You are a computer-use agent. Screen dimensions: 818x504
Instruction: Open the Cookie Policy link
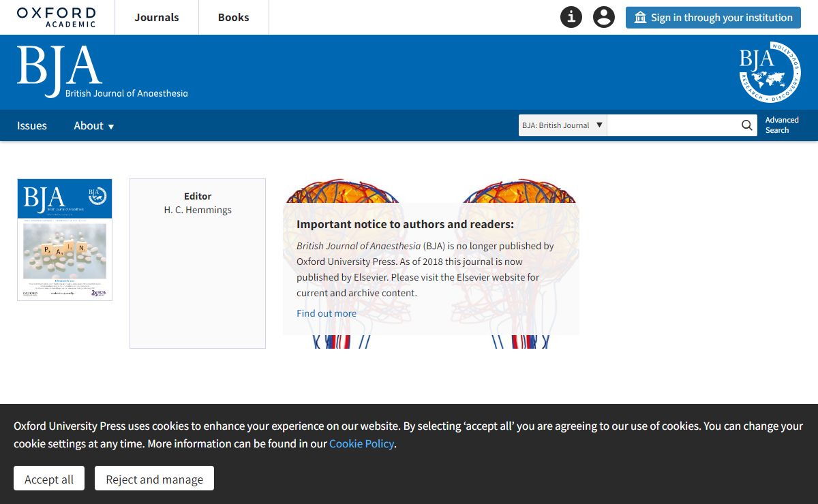361,443
